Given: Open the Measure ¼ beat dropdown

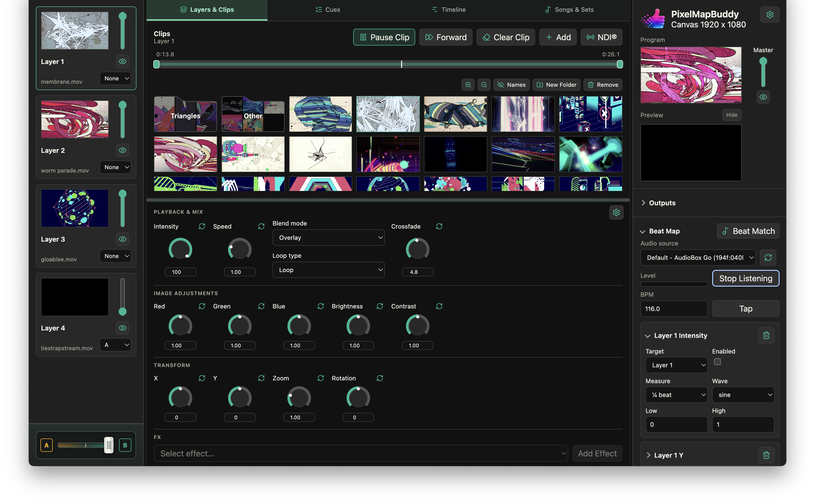Looking at the screenshot, I should (x=676, y=395).
